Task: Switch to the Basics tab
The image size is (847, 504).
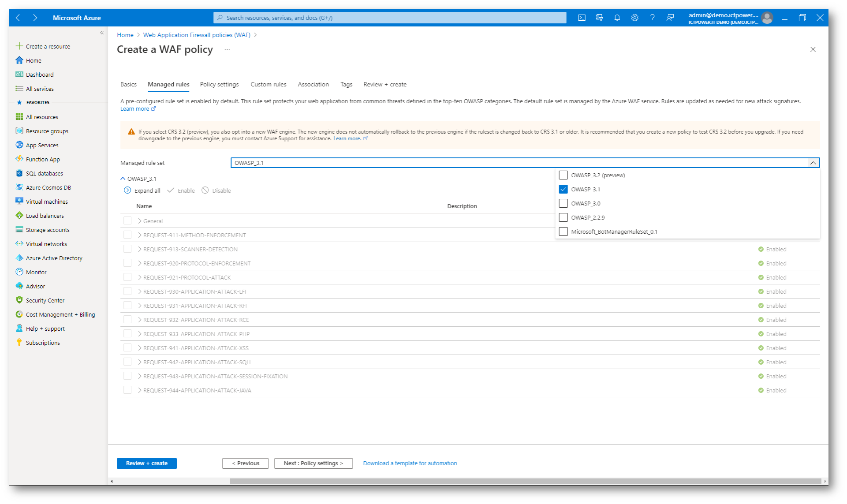Action: [128, 84]
